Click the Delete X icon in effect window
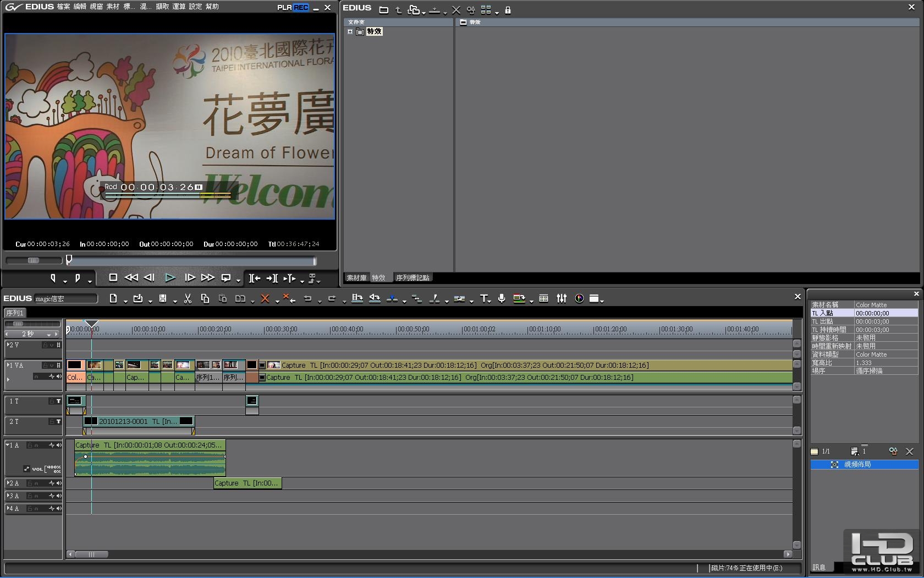 point(456,10)
